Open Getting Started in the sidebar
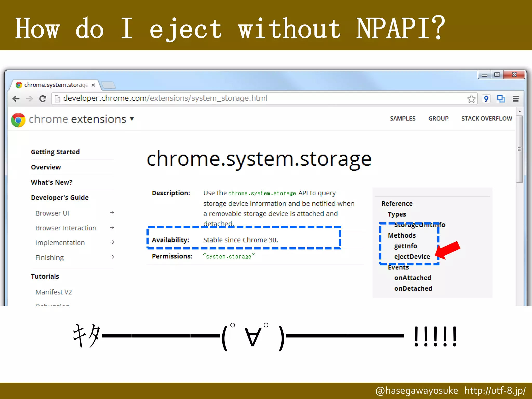 [x=55, y=152]
